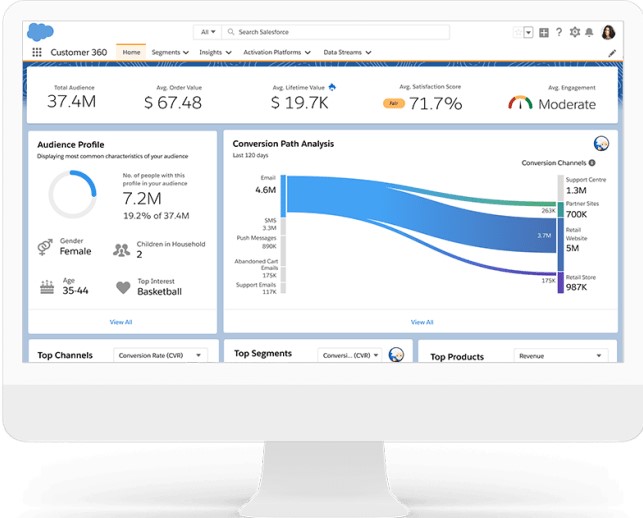Open the user profile avatar

608,32
